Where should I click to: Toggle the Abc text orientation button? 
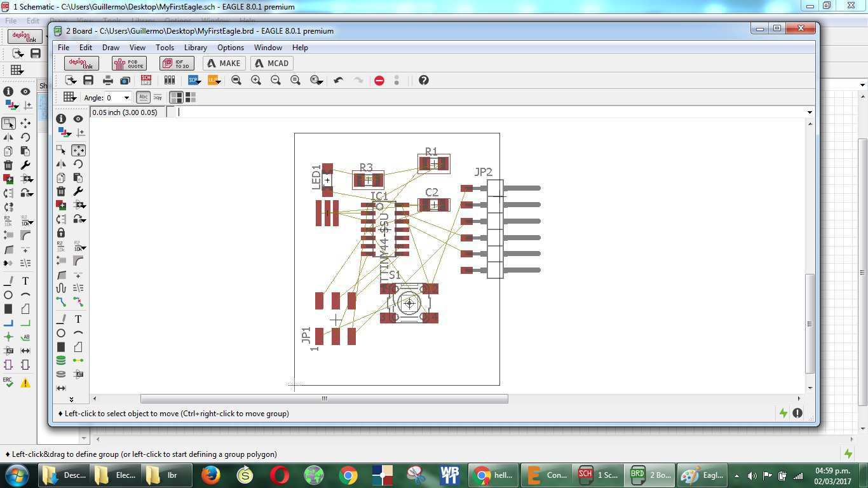tap(144, 97)
